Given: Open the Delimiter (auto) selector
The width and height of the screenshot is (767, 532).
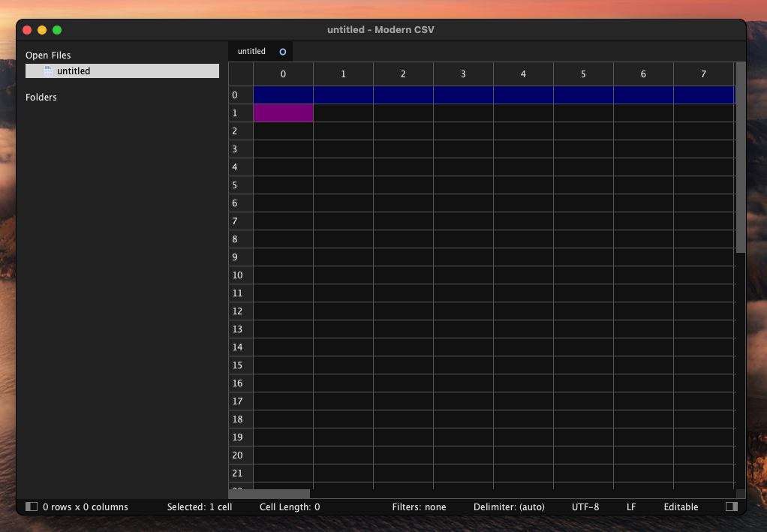Looking at the screenshot, I should tap(509, 507).
